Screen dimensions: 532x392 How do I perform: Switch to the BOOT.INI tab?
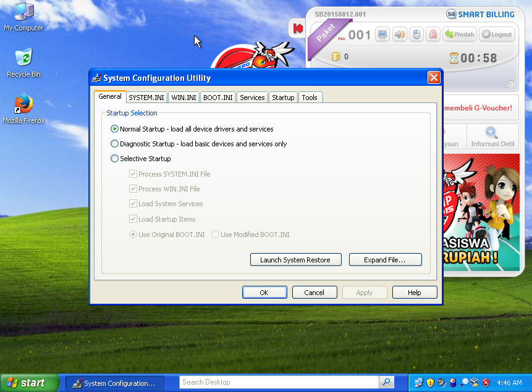pyautogui.click(x=218, y=98)
